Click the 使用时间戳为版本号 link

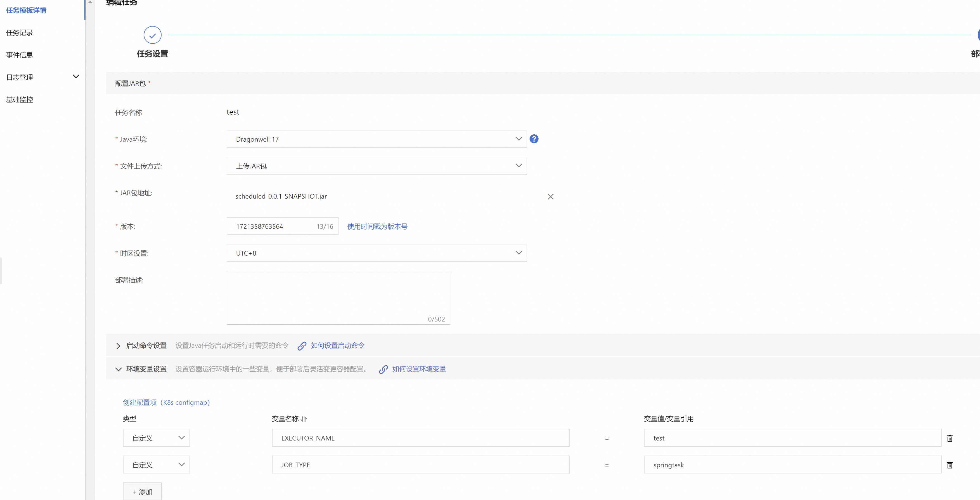click(x=377, y=226)
